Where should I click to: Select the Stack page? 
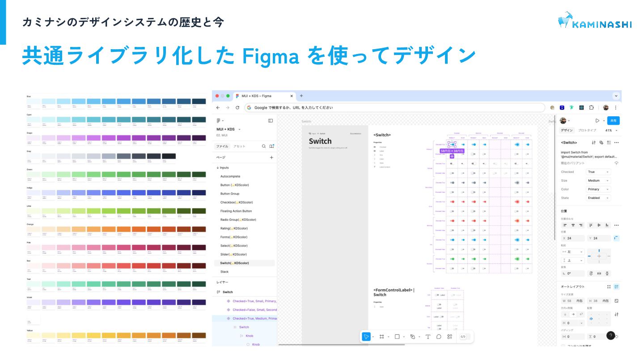click(225, 272)
